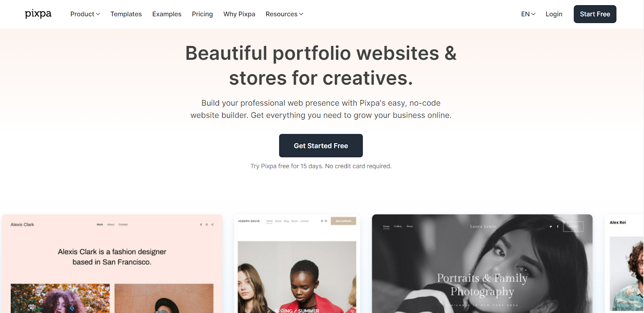Click the Instagram icon in Alexis Clark template
This screenshot has height=313, width=644.
pos(206,224)
